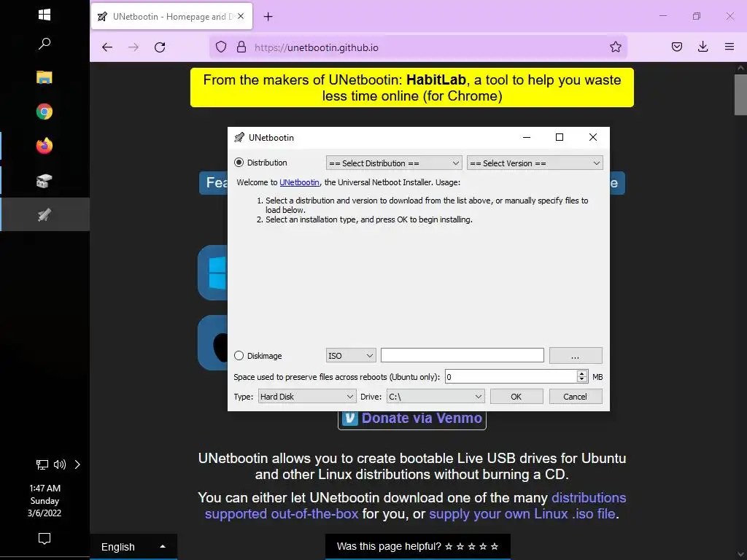The width and height of the screenshot is (747, 560).
Task: Rate page with the first star
Action: [449, 547]
